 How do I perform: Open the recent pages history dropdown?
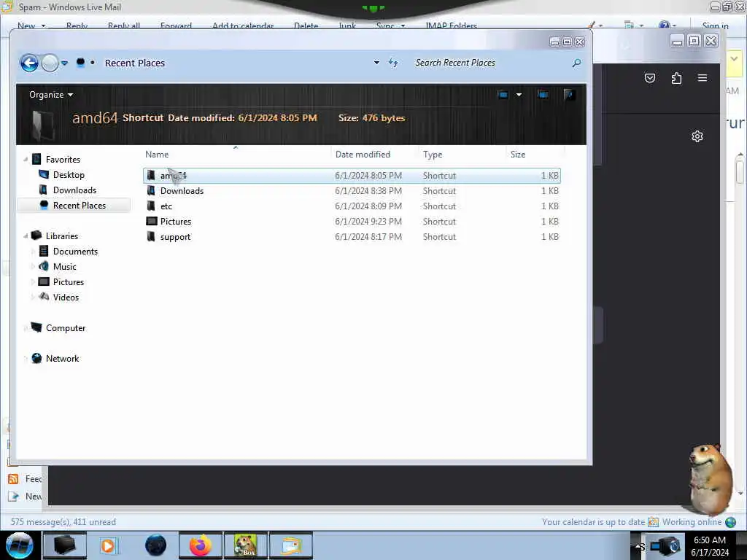point(65,63)
